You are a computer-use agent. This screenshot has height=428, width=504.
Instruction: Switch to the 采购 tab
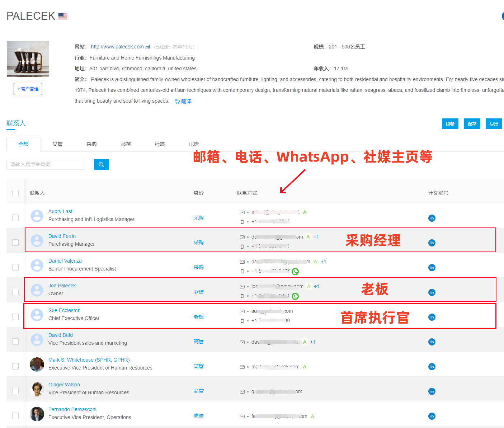point(91,144)
